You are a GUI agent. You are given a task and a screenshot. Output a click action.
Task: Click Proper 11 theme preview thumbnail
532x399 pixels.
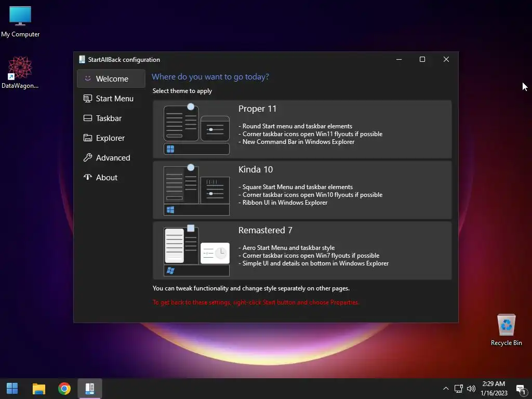click(196, 129)
